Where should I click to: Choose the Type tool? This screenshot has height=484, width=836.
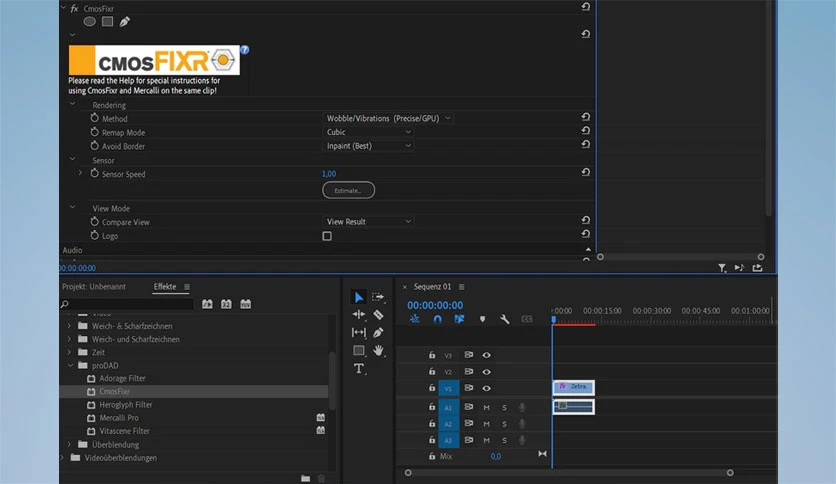[359, 368]
